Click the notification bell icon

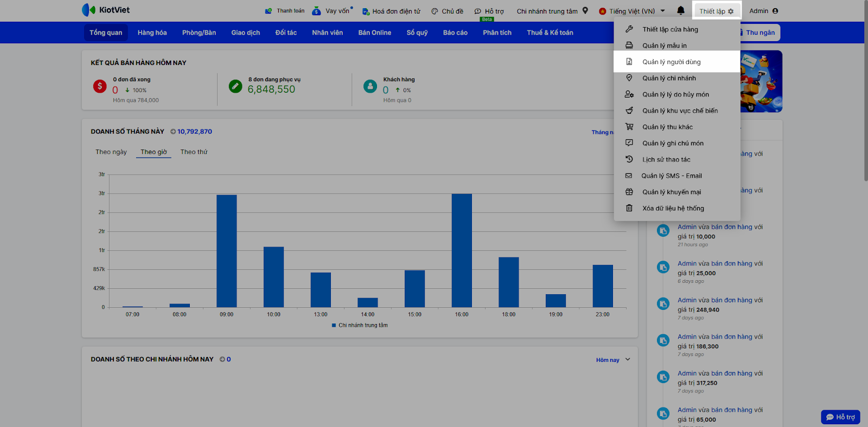680,11
